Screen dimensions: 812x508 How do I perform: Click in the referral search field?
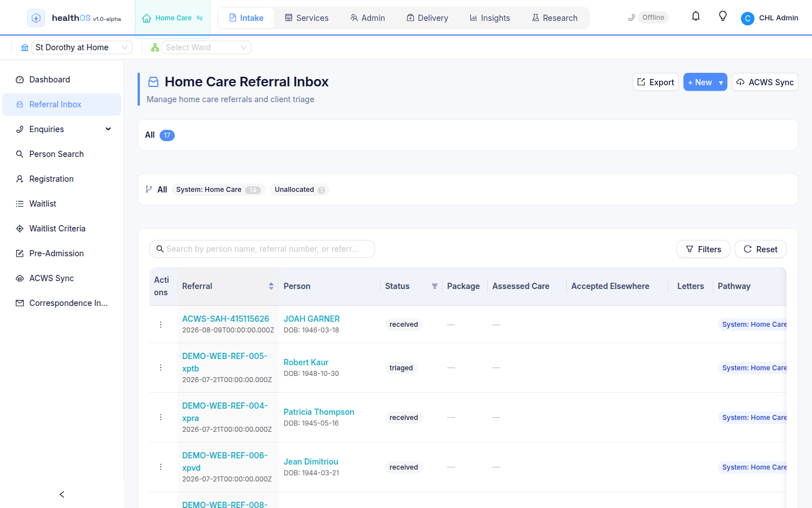(262, 249)
